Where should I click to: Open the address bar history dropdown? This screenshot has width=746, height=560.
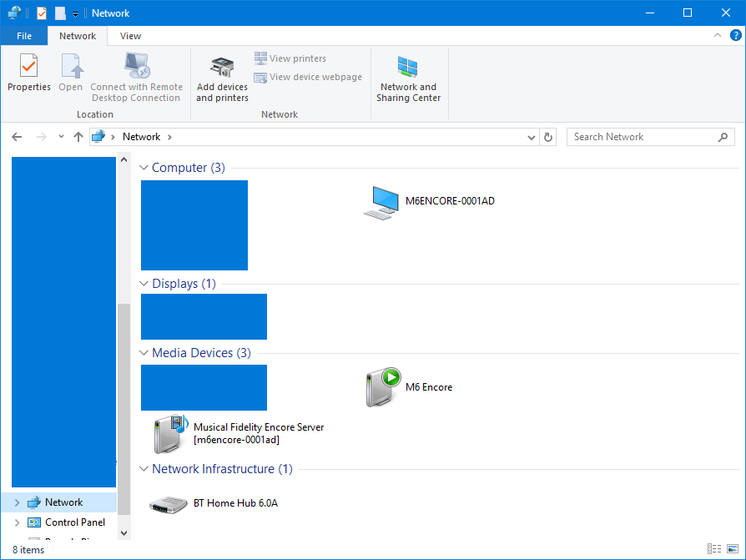(x=532, y=137)
